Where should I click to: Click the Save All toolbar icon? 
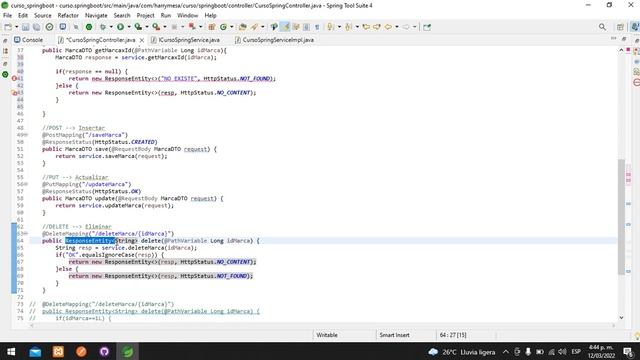tap(36, 27)
